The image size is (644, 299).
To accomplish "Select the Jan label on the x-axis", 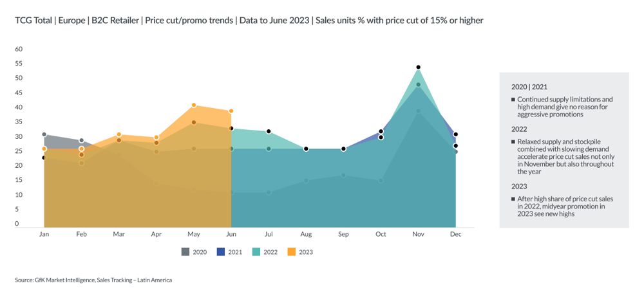I will 44,235.
